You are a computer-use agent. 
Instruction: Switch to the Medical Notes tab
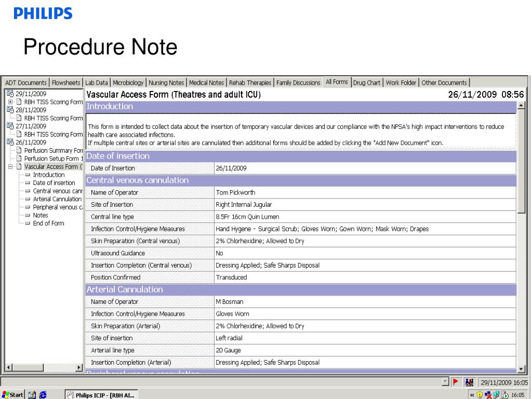206,83
